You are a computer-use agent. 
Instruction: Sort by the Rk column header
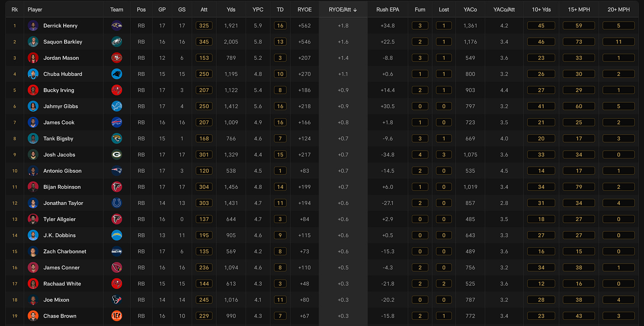coord(15,9)
